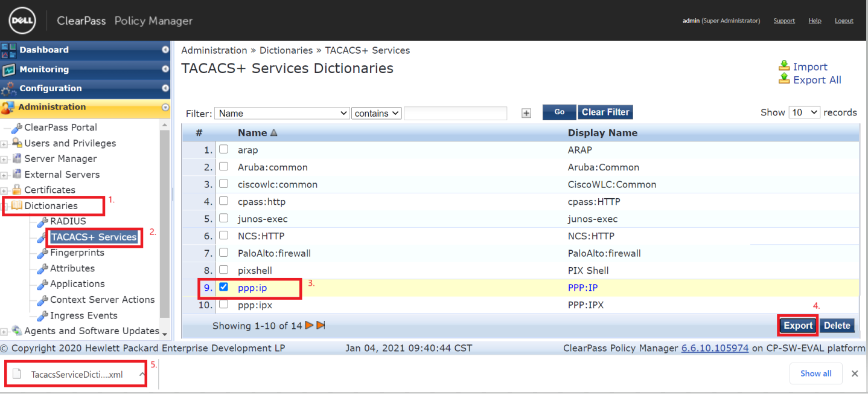Expand Agents and Software Updates node
The width and height of the screenshot is (868, 394).
pyautogui.click(x=4, y=332)
